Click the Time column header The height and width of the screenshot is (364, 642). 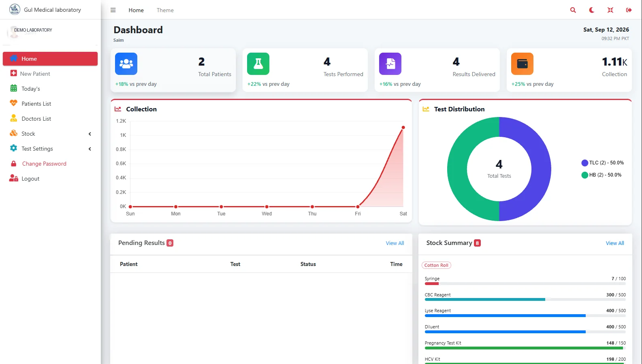396,264
